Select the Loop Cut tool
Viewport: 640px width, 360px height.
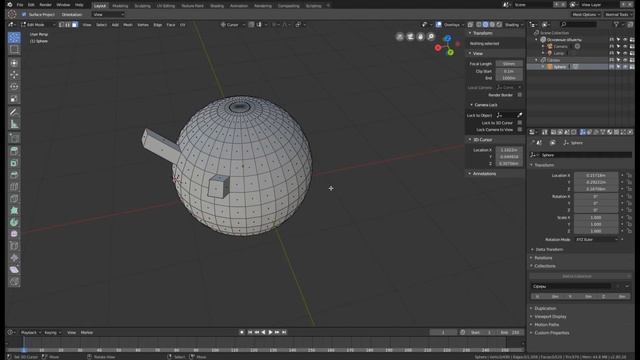[x=14, y=187]
